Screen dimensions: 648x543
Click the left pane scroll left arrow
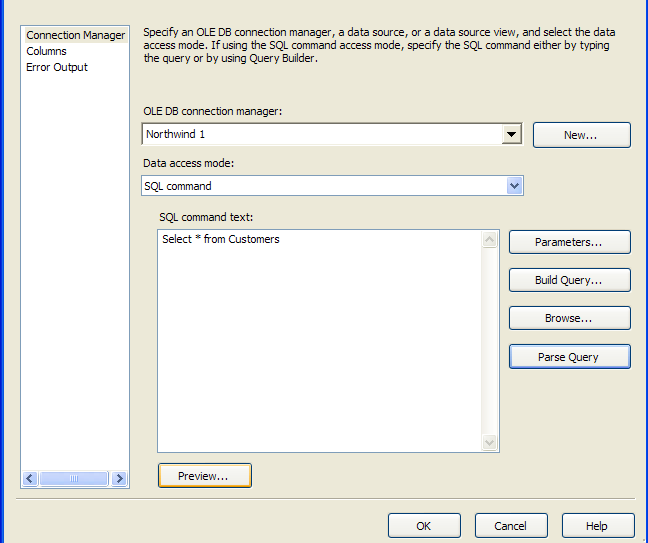(x=30, y=479)
